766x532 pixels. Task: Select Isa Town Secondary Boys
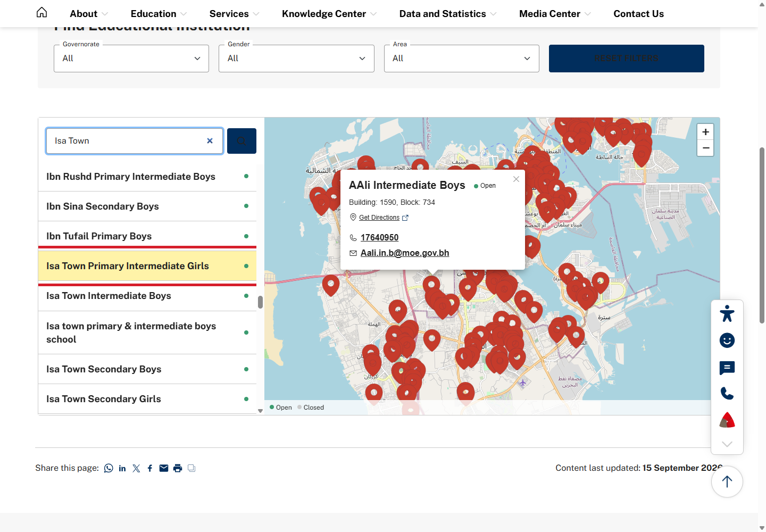(147, 369)
